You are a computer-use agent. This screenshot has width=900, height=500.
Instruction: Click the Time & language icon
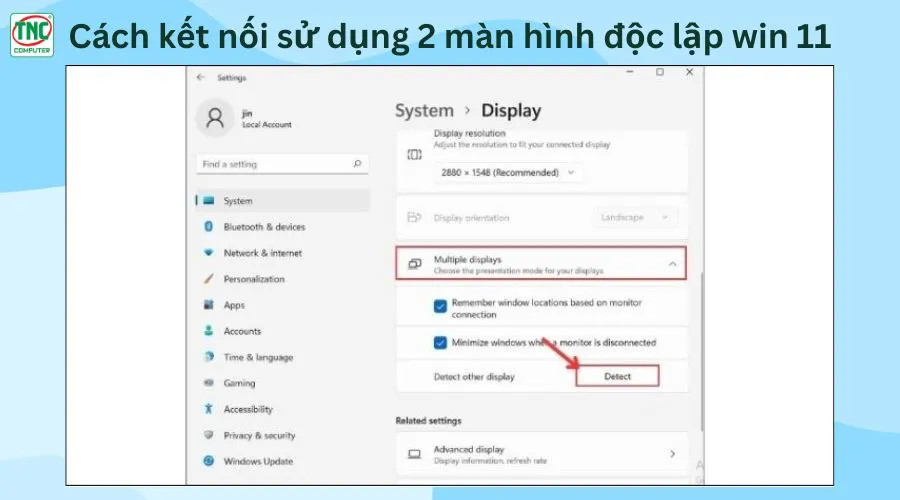[208, 356]
